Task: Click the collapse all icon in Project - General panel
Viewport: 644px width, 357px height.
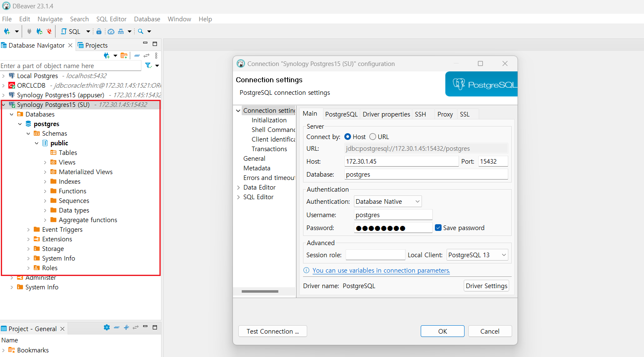Action: 116,328
